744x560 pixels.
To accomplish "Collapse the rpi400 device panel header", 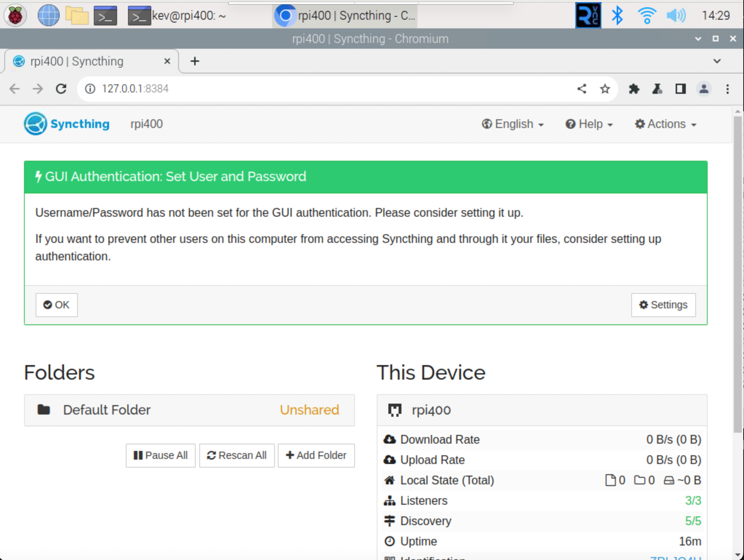I will [542, 410].
